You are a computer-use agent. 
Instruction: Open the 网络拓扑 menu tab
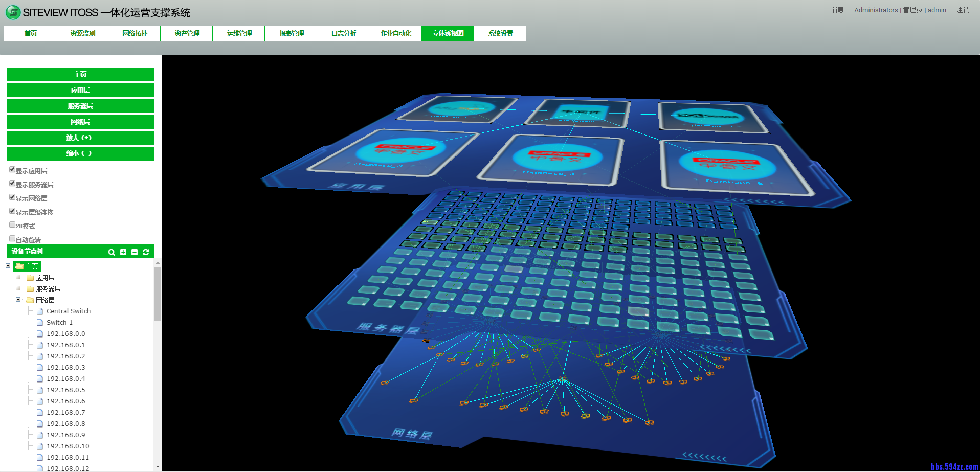tap(135, 33)
